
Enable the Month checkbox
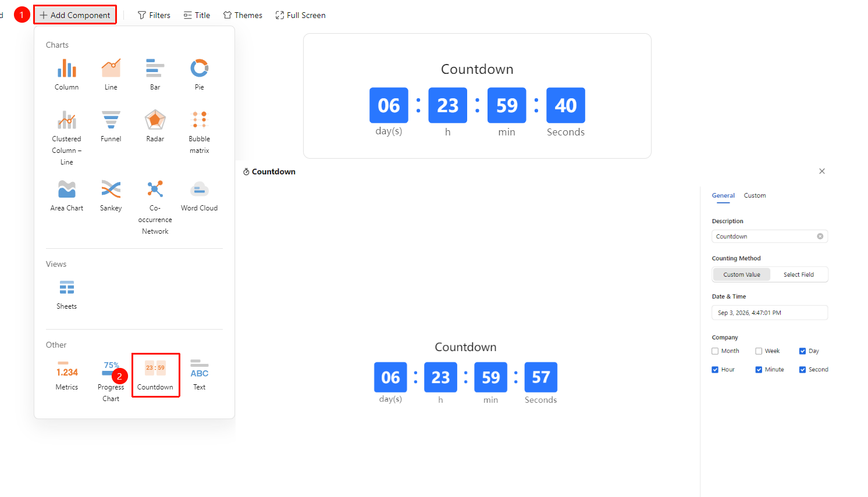[x=715, y=351]
